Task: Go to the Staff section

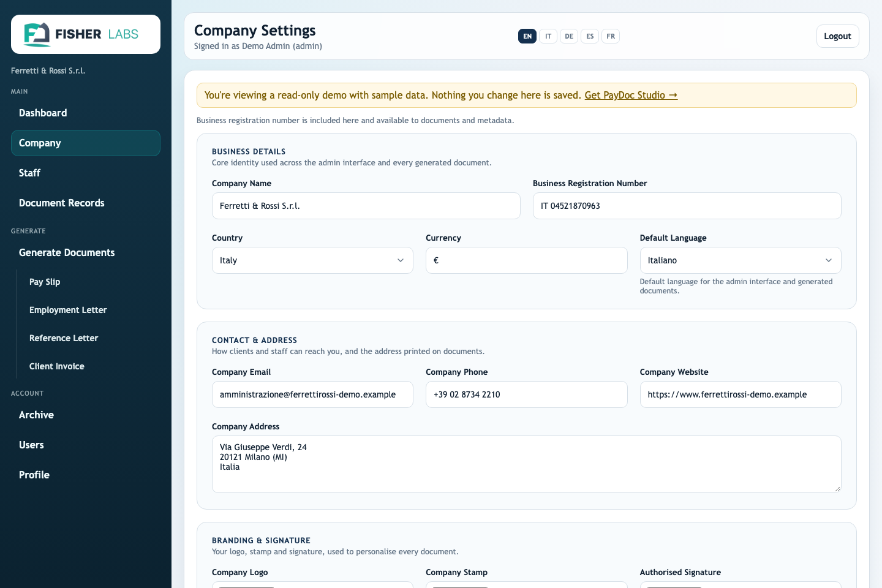Action: [86, 173]
